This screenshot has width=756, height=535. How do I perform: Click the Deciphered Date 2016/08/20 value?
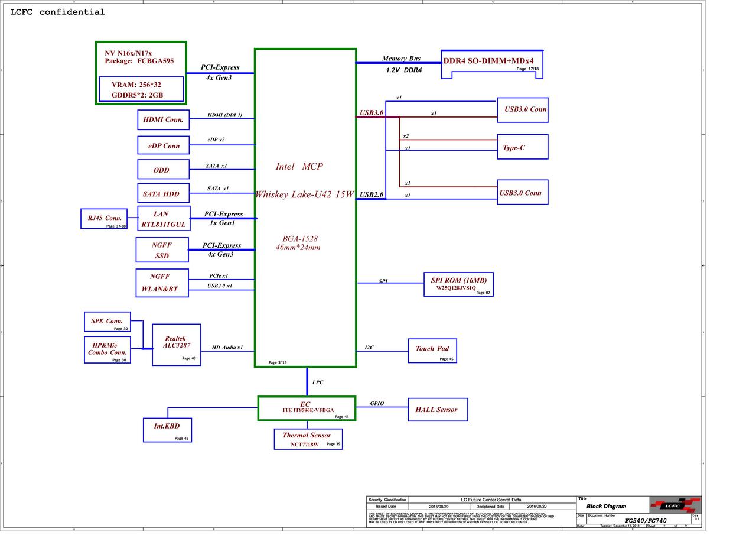pyautogui.click(x=537, y=507)
